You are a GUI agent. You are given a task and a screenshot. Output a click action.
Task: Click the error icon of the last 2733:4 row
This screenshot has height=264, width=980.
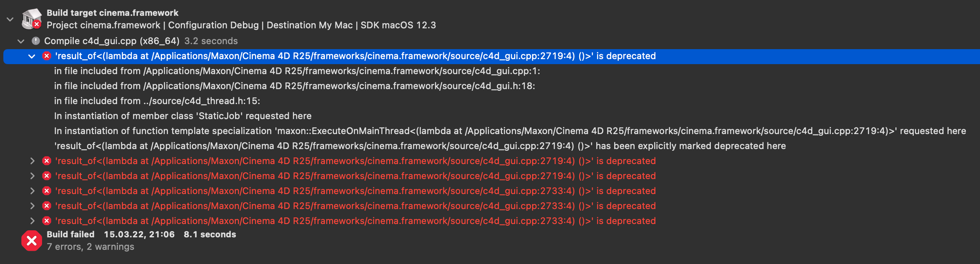[47, 221]
